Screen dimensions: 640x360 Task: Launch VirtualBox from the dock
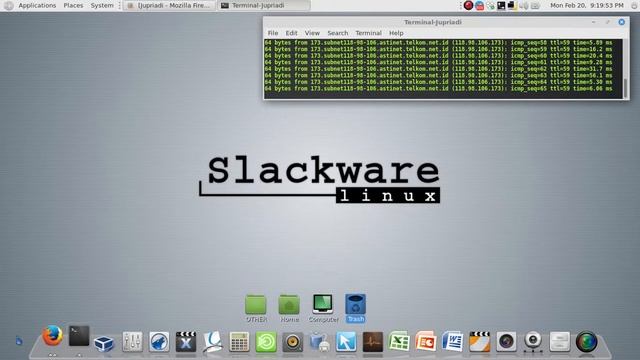[104, 343]
